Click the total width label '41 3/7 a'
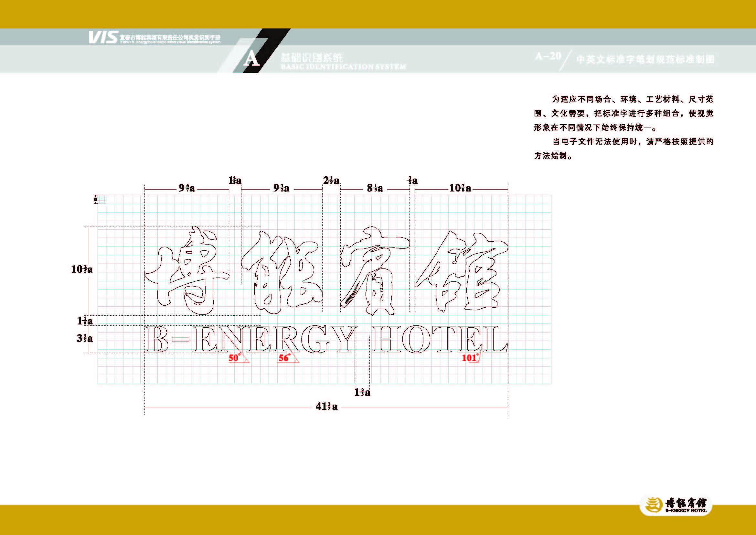 (x=326, y=407)
